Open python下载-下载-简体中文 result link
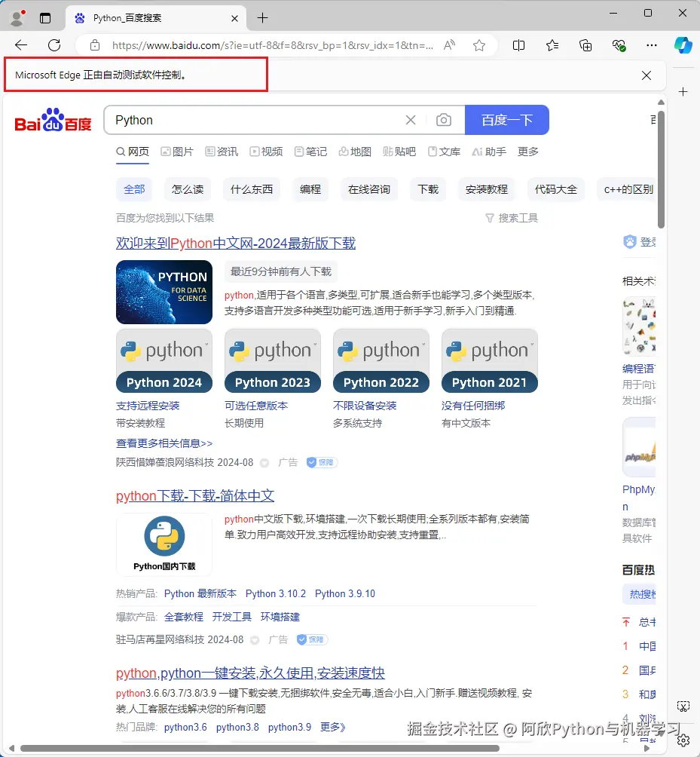This screenshot has width=700, height=757. (195, 496)
